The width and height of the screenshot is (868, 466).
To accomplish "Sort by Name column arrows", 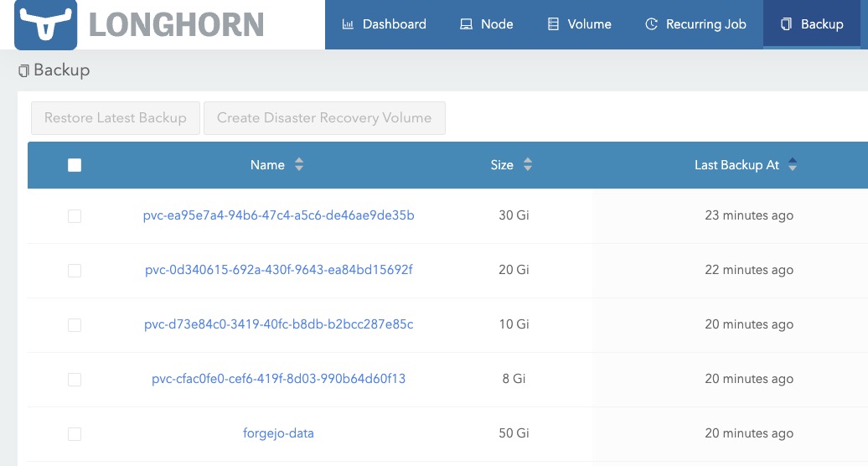I will [299, 164].
